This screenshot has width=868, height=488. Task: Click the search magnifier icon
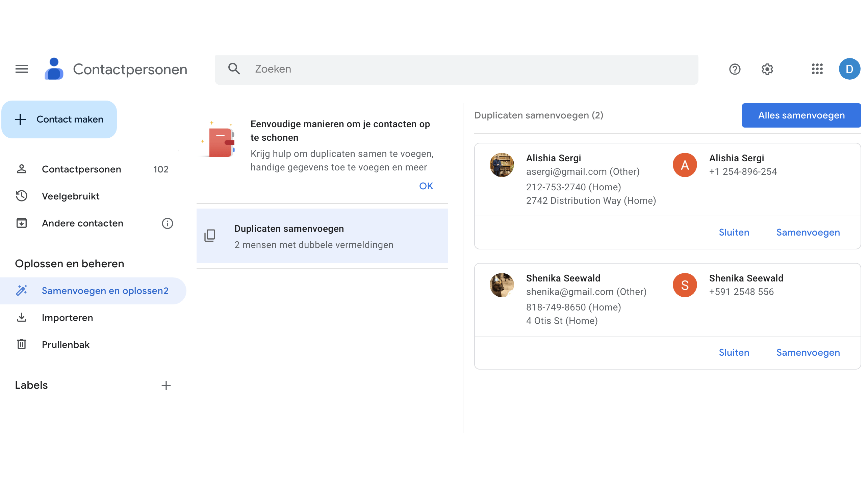tap(234, 69)
